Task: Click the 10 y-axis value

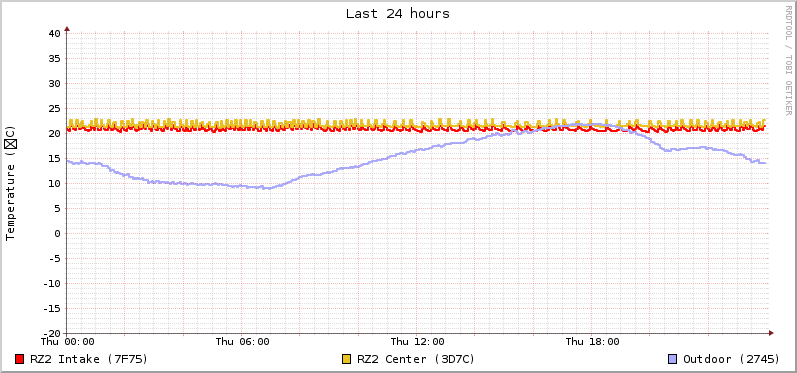Action: 54,183
